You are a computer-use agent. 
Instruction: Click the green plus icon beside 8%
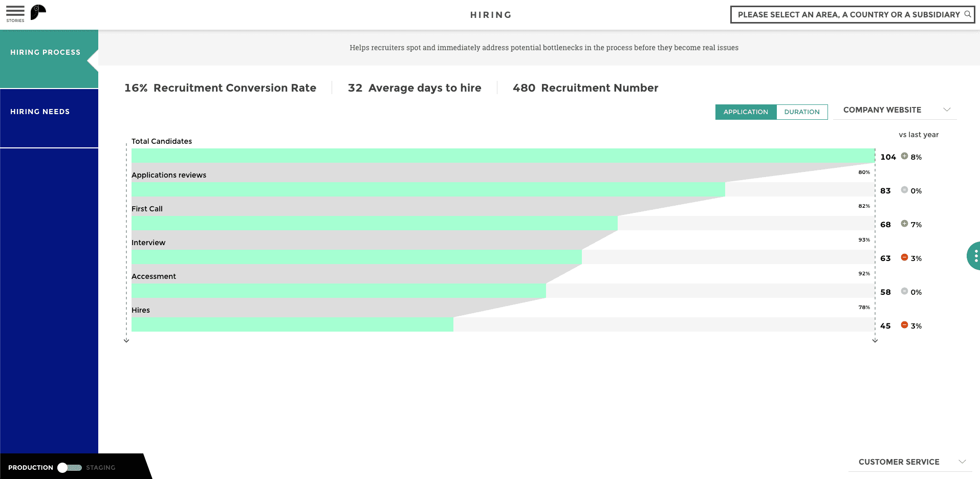[x=904, y=156]
